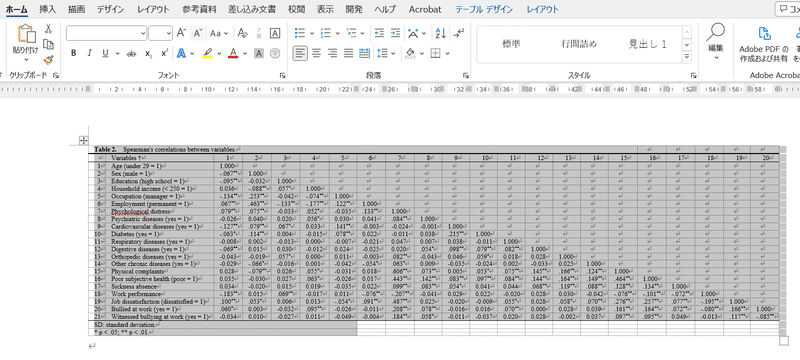Toggle Italic formatting
The width and height of the screenshot is (800, 360).
click(89, 53)
